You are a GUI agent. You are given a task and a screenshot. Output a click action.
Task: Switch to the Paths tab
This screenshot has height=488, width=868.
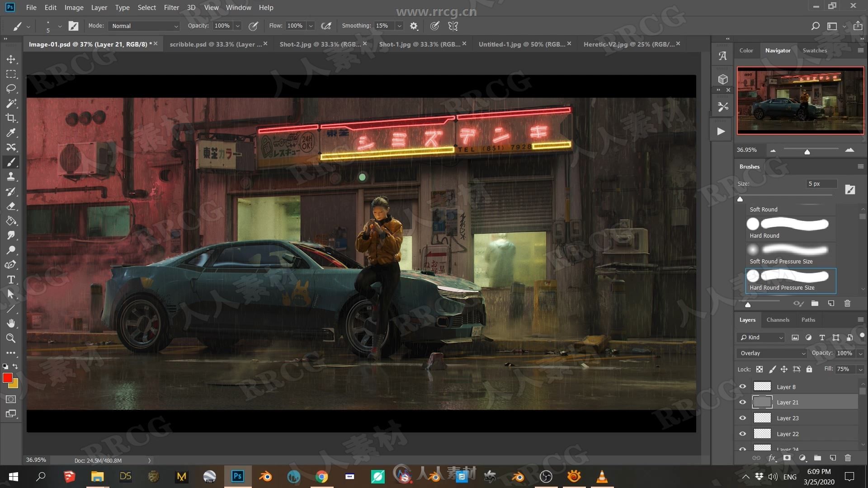[x=808, y=320]
